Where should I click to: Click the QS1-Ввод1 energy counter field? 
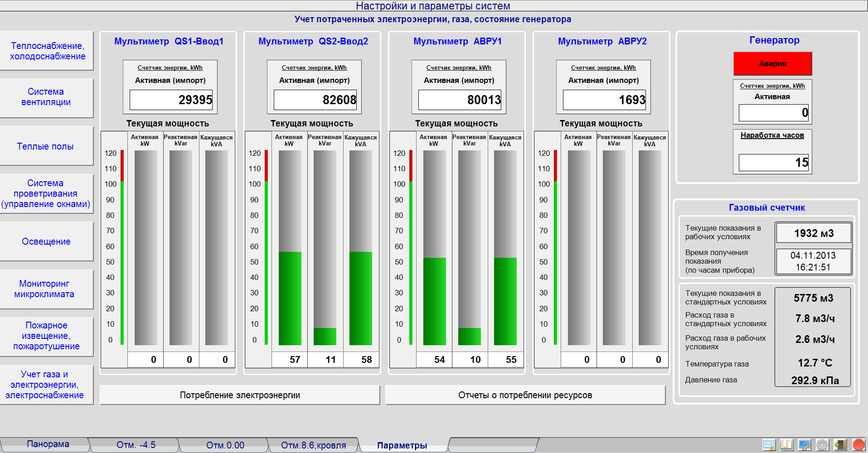click(x=171, y=100)
